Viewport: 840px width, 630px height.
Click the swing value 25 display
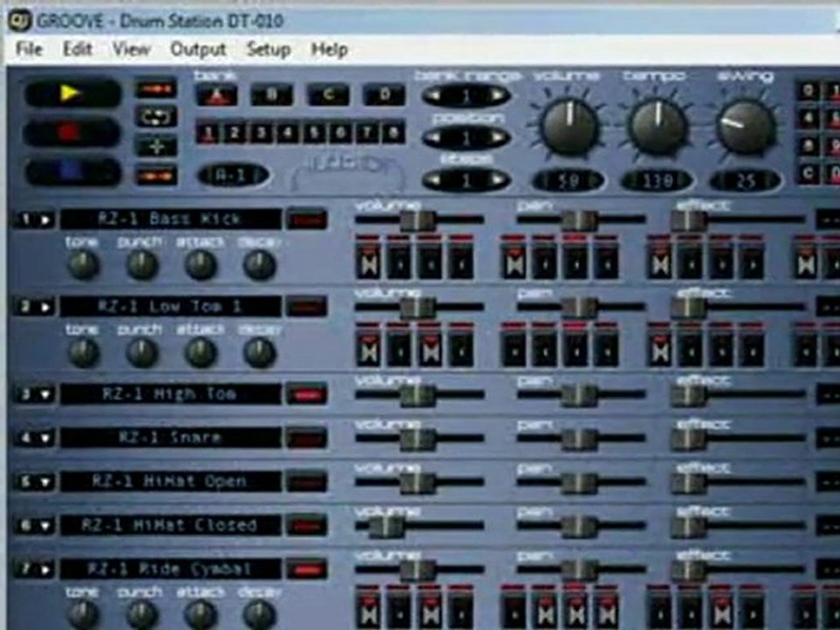[745, 181]
